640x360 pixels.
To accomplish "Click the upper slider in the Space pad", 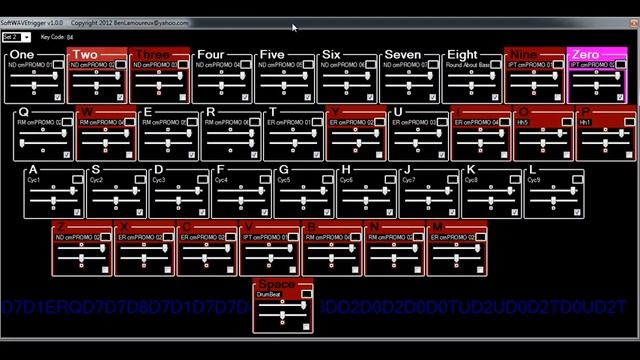I will [282, 306].
